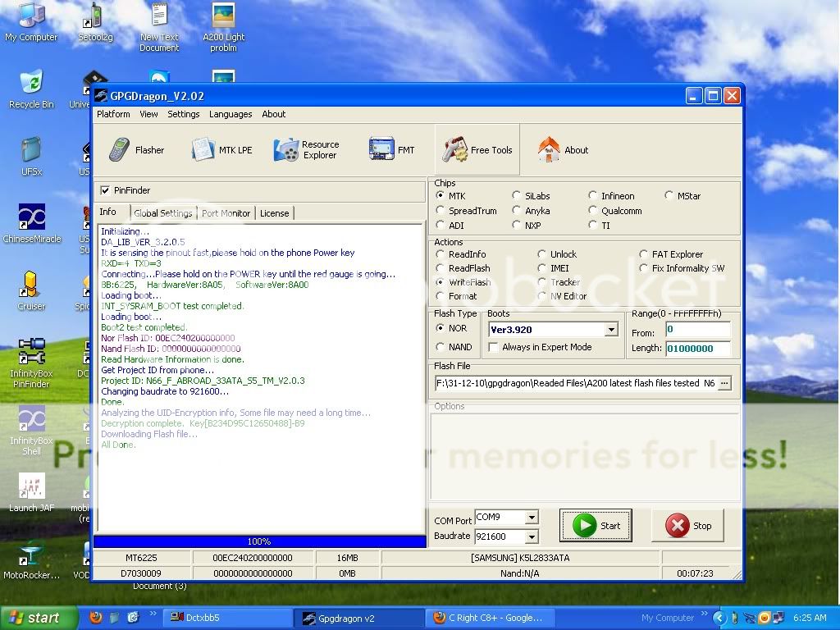The image size is (840, 630).
Task: Open the Flasher tool
Action: pyautogui.click(x=137, y=150)
